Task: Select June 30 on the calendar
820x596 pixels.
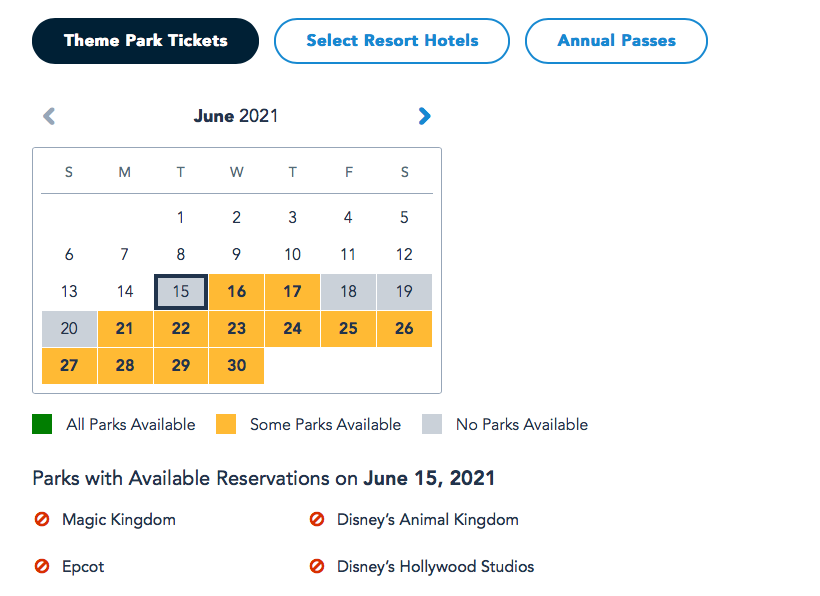Action: [237, 366]
